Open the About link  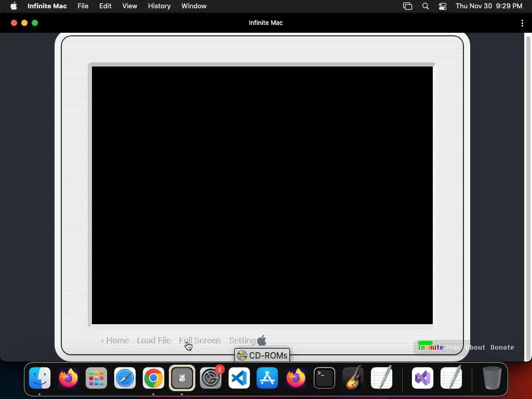pyautogui.click(x=475, y=348)
